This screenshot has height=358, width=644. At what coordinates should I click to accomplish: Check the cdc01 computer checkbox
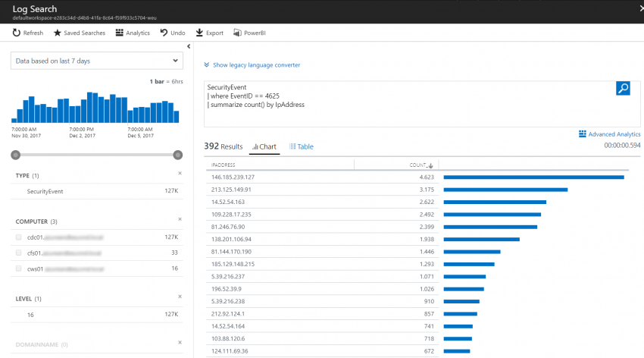18,237
